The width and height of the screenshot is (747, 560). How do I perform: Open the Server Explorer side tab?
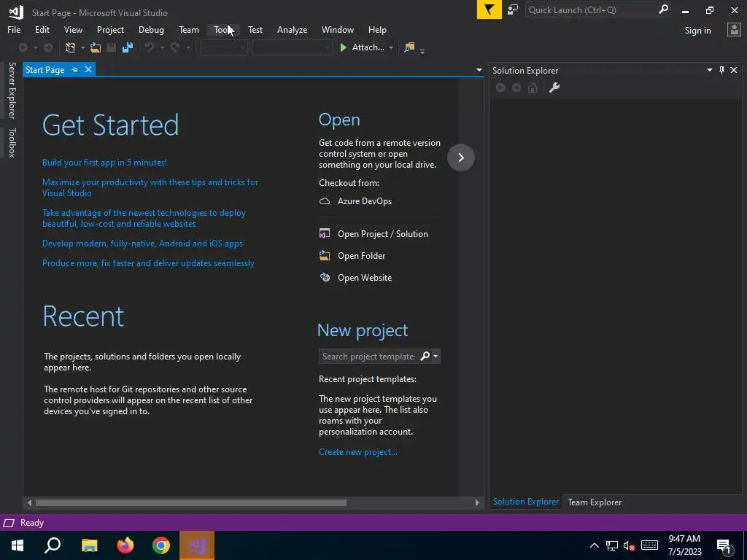(x=12, y=90)
